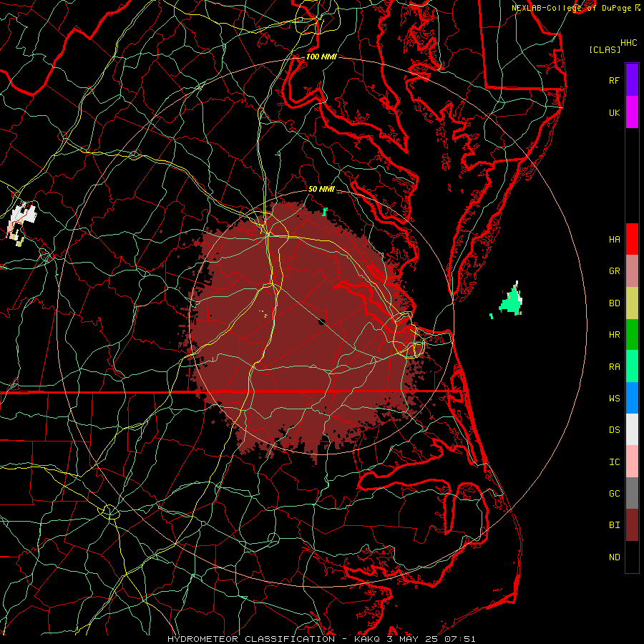Pick the RA light green legend swatch
644x644 pixels.
click(x=632, y=366)
